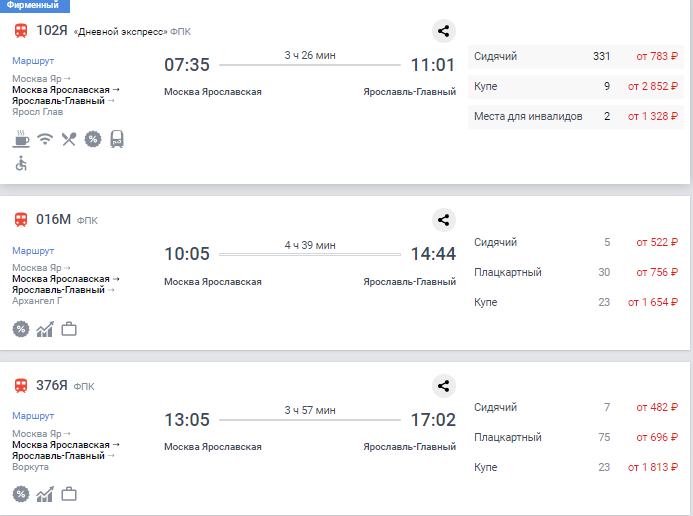Open Маршрут link for train 376Я
Viewport: 693px width, 516px height.
[33, 416]
